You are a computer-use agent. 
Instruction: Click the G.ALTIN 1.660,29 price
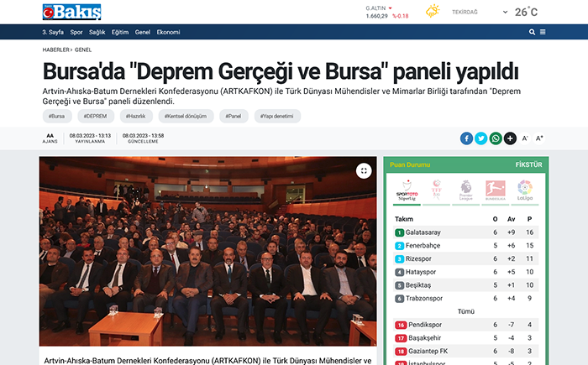pyautogui.click(x=376, y=16)
